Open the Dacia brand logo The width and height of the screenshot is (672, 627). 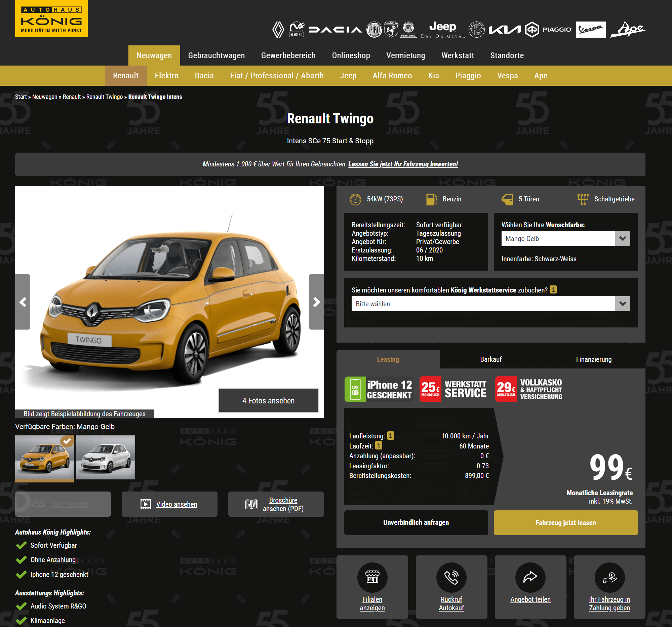[x=335, y=30]
